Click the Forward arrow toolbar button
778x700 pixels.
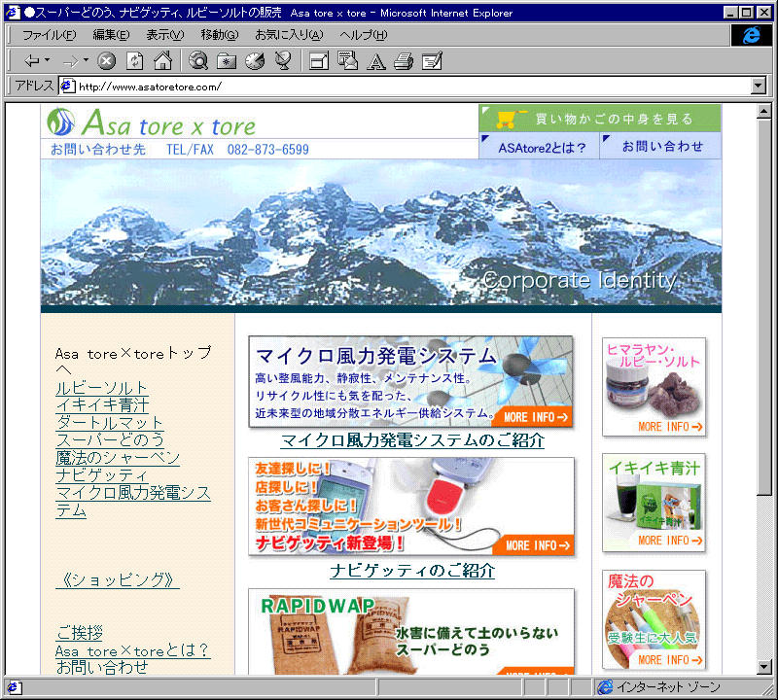click(x=71, y=61)
